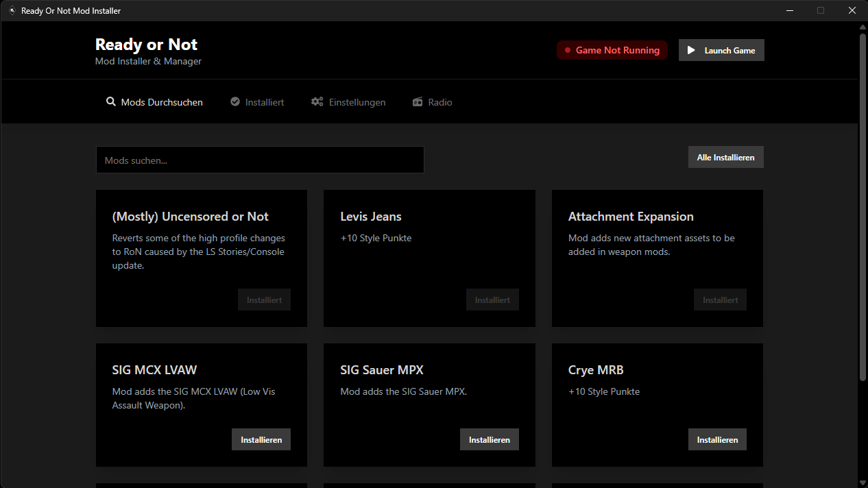Screen dimensions: 868x488
Task: Click the Ready or Not header title
Action: tap(146, 45)
